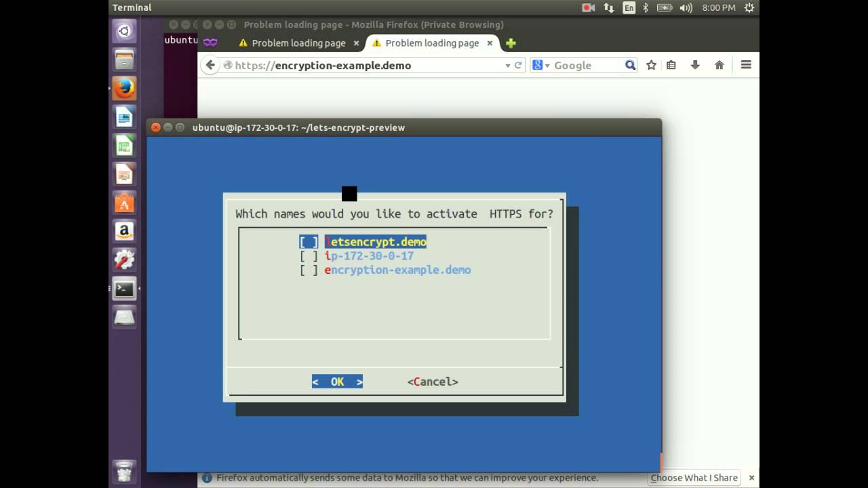Open the 8:00 PM clock menu
868x488 pixels.
719,7
